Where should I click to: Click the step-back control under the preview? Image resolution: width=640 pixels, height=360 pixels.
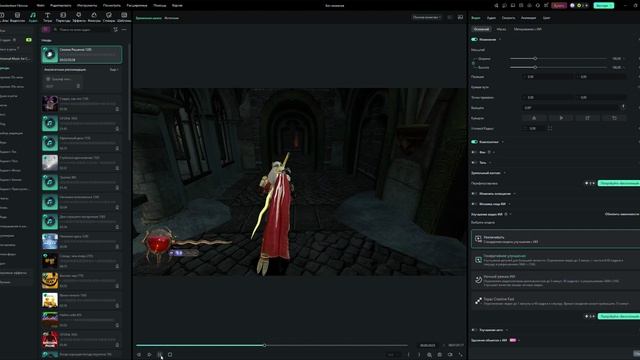[x=139, y=355]
